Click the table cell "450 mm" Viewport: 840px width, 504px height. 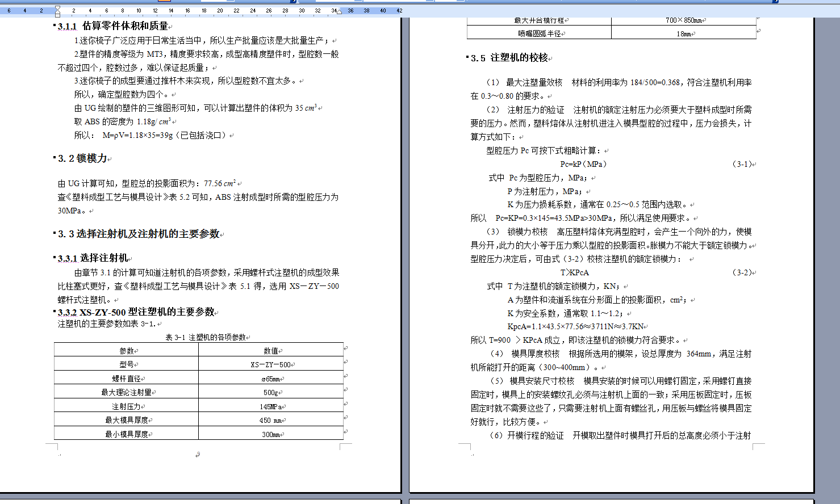[x=271, y=419]
